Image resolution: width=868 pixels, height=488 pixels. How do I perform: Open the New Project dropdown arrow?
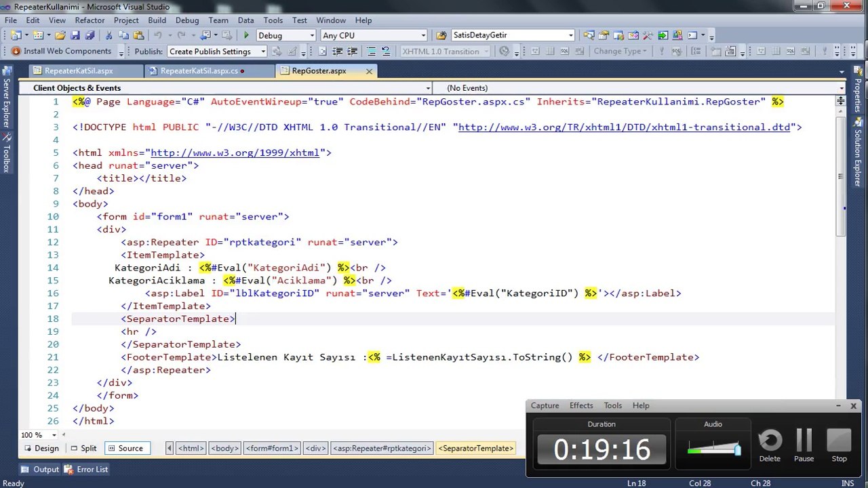(26, 35)
